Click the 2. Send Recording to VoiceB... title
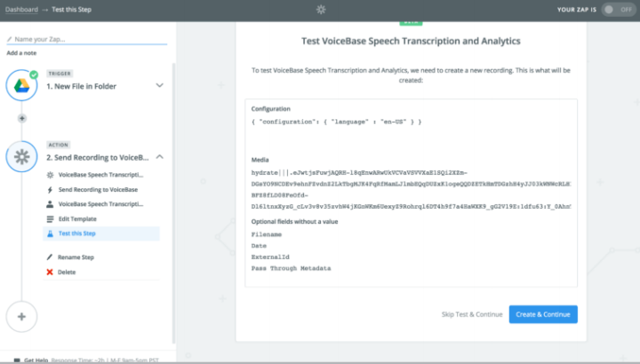Image resolution: width=640 pixels, height=364 pixels. (x=97, y=157)
